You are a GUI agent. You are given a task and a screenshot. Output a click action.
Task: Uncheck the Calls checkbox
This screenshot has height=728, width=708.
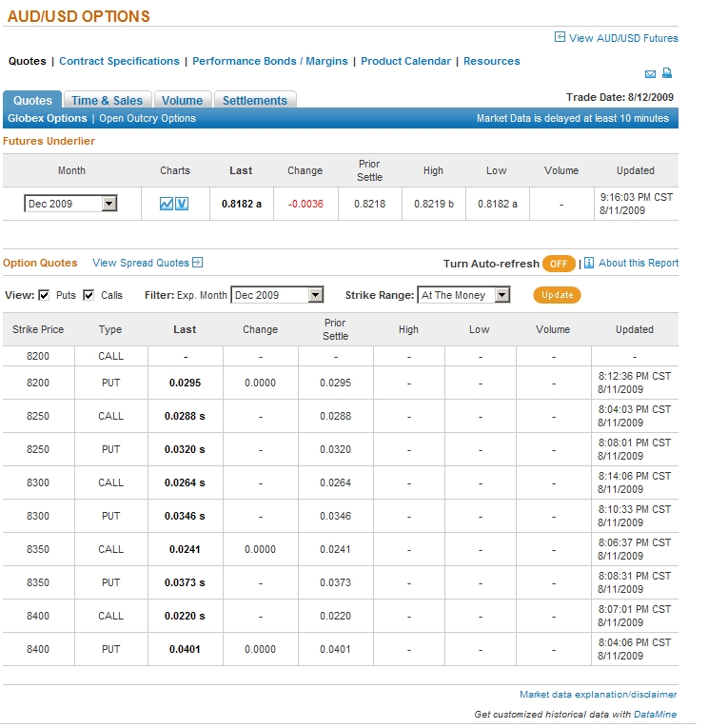click(x=89, y=295)
